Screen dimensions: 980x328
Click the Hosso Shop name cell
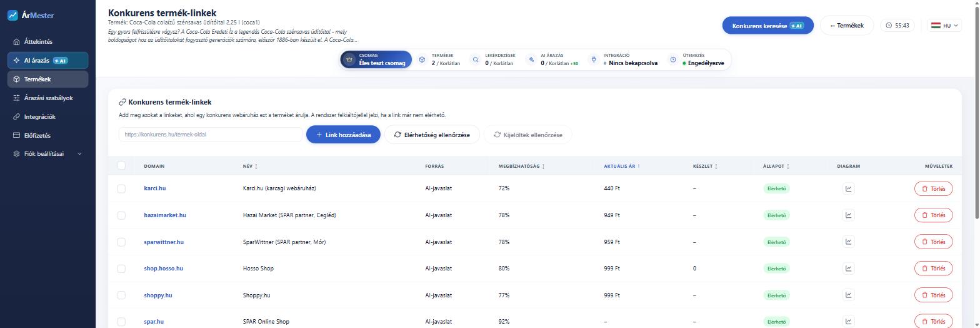[x=258, y=269]
